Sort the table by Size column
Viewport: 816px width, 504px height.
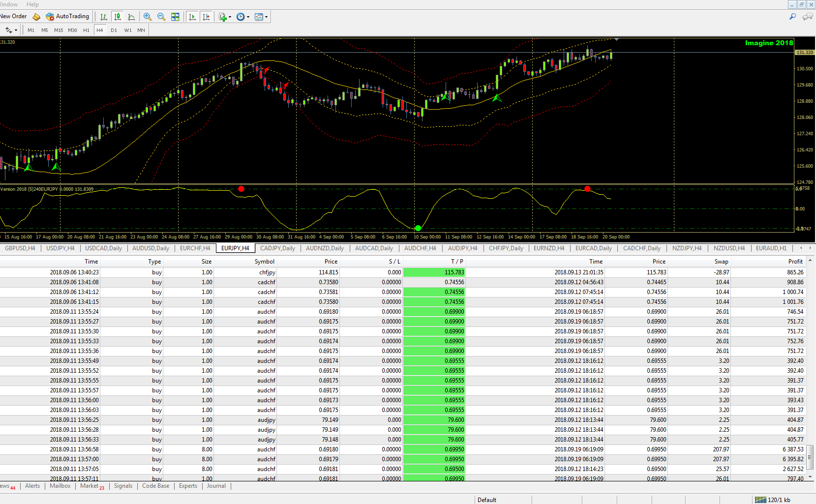(207, 262)
